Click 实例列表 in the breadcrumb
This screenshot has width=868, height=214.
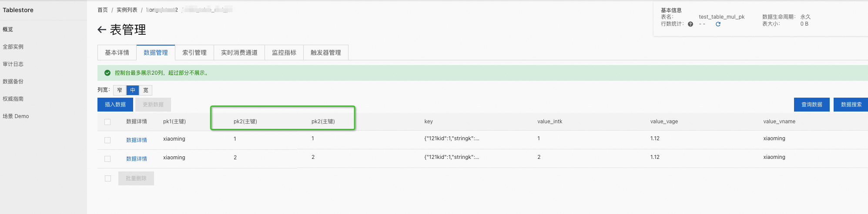pos(127,10)
